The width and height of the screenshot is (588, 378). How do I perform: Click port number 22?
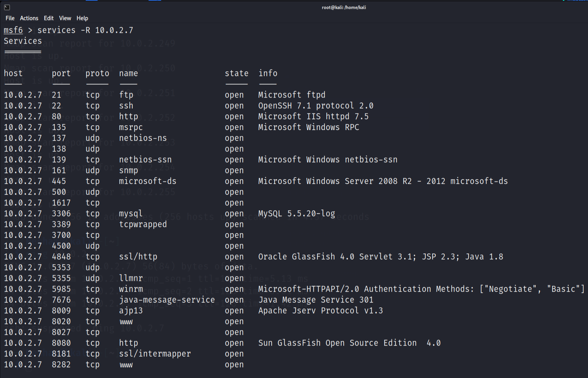(57, 106)
